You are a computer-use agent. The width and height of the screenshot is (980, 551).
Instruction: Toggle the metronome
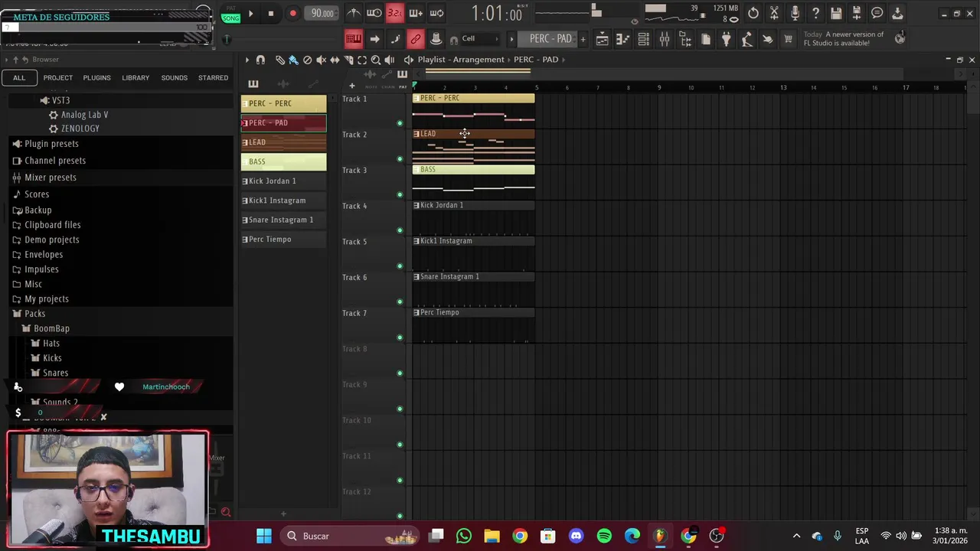(x=354, y=13)
